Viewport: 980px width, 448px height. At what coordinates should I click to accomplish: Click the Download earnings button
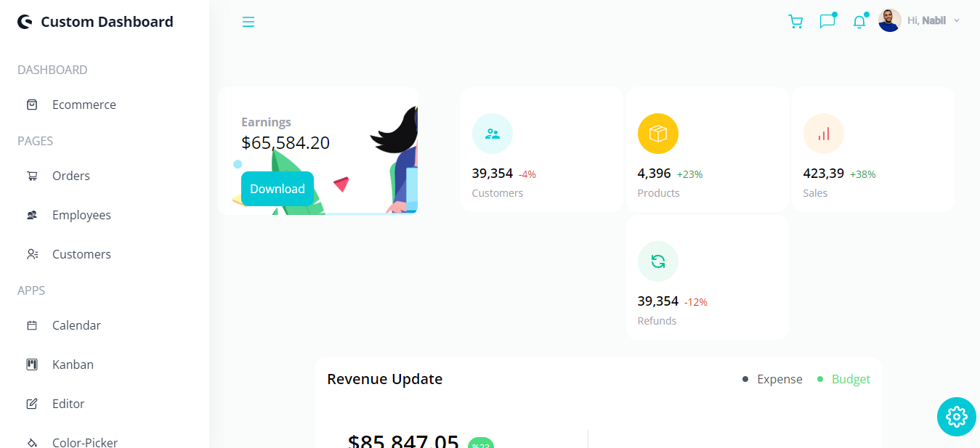tap(277, 188)
